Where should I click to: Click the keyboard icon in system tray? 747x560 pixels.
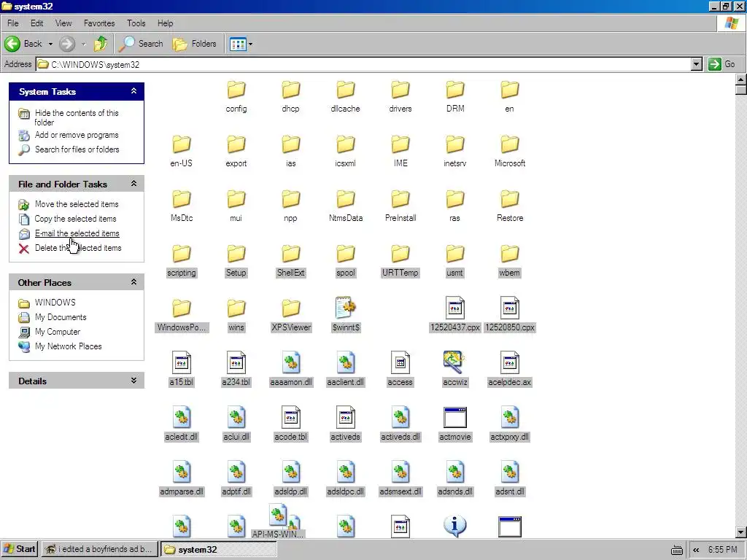[x=676, y=551]
